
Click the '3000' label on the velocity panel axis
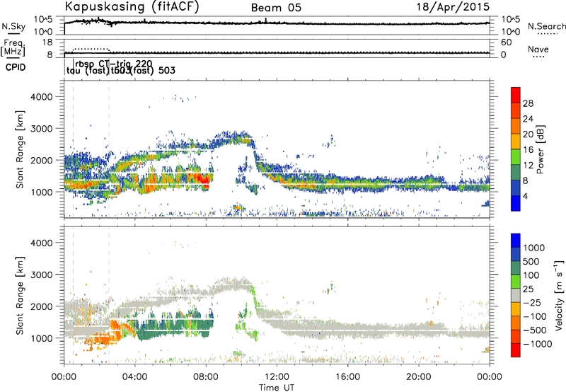click(x=42, y=275)
